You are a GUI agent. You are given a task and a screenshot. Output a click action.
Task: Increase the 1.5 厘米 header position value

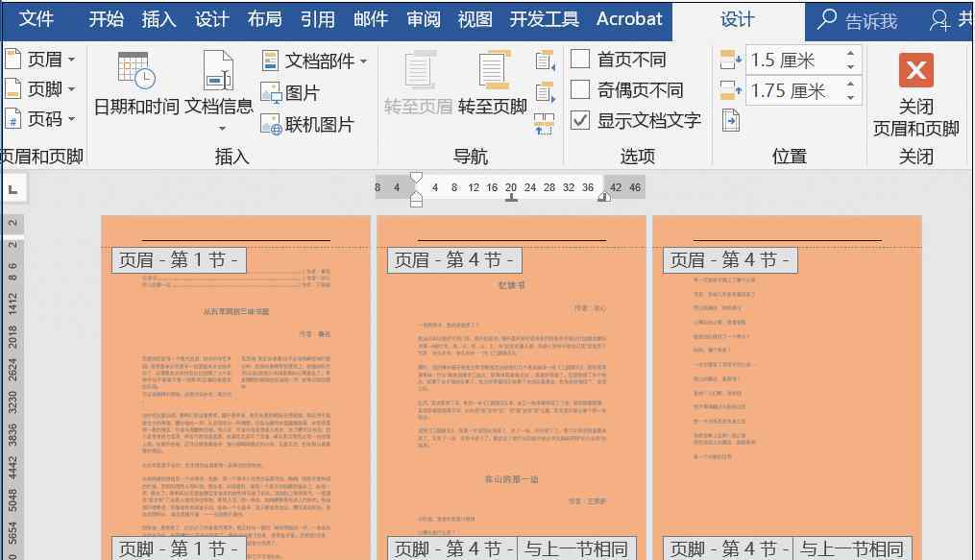coord(851,54)
